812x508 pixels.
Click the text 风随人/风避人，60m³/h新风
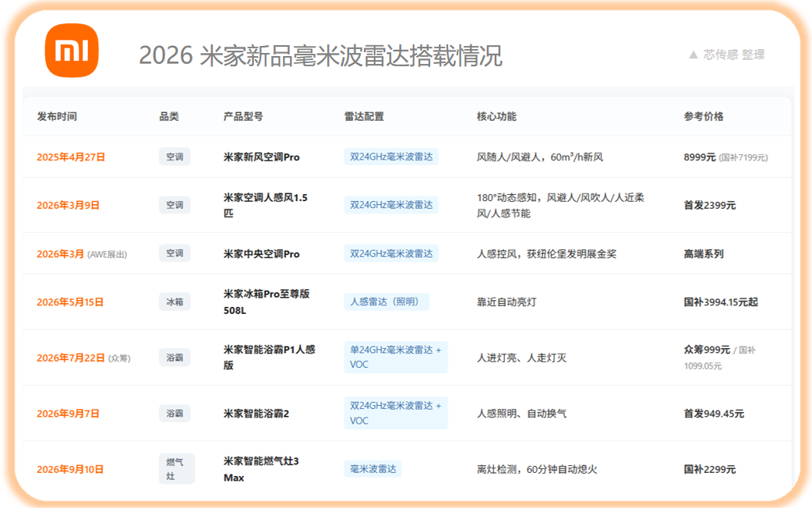tap(539, 157)
